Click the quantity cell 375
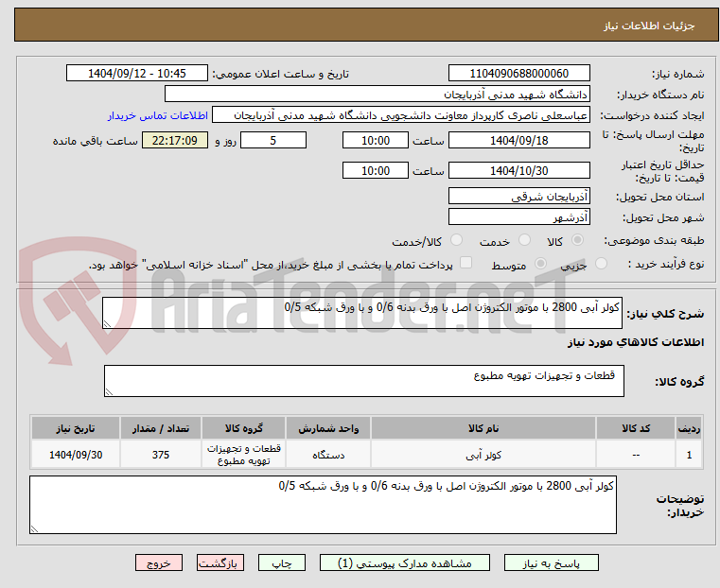Screen dimensions: 720x588 point(161,455)
